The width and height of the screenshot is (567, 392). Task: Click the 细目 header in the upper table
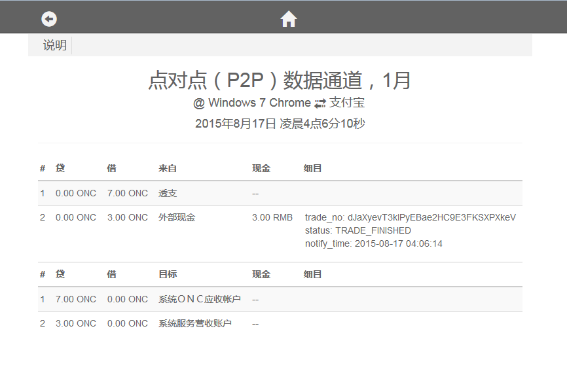coord(313,168)
